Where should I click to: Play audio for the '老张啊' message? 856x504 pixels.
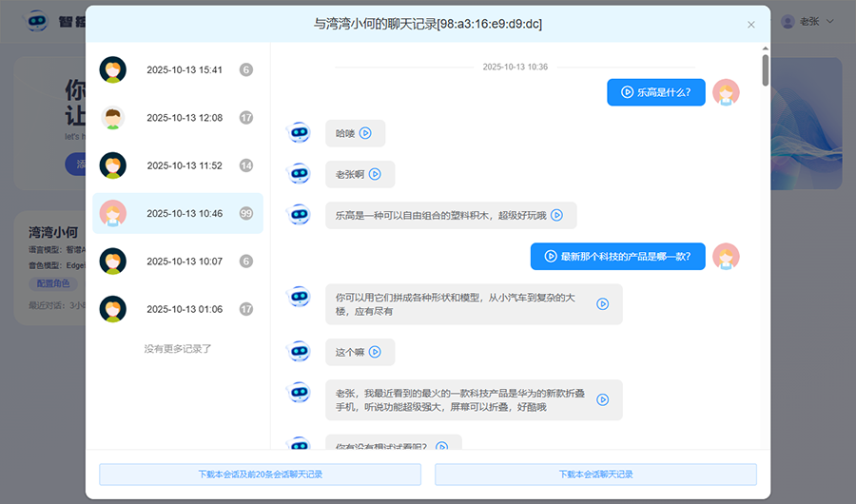375,174
